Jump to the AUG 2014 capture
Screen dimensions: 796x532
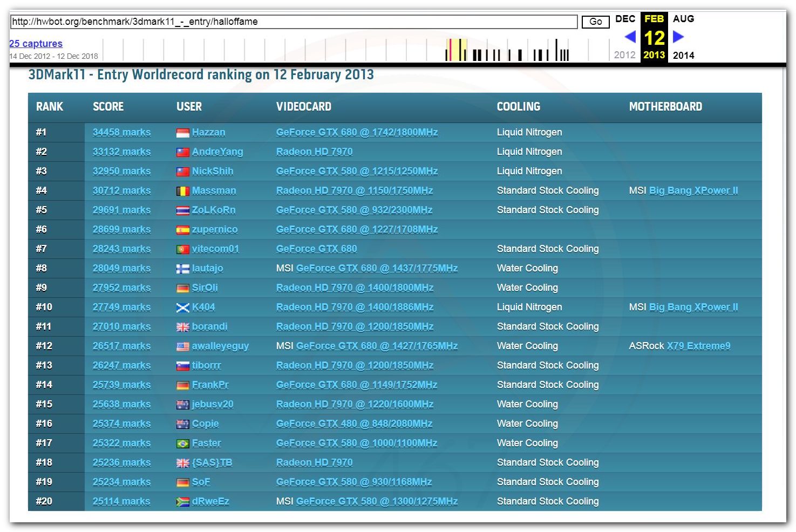(x=683, y=19)
